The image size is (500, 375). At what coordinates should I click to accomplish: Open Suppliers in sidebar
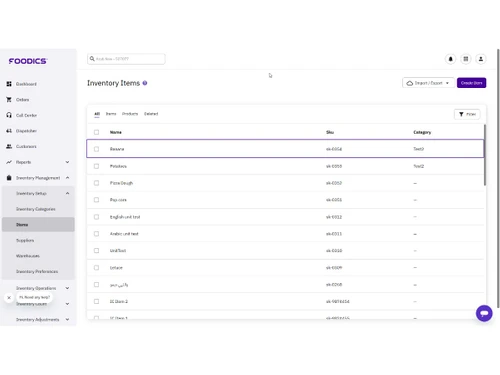point(25,240)
